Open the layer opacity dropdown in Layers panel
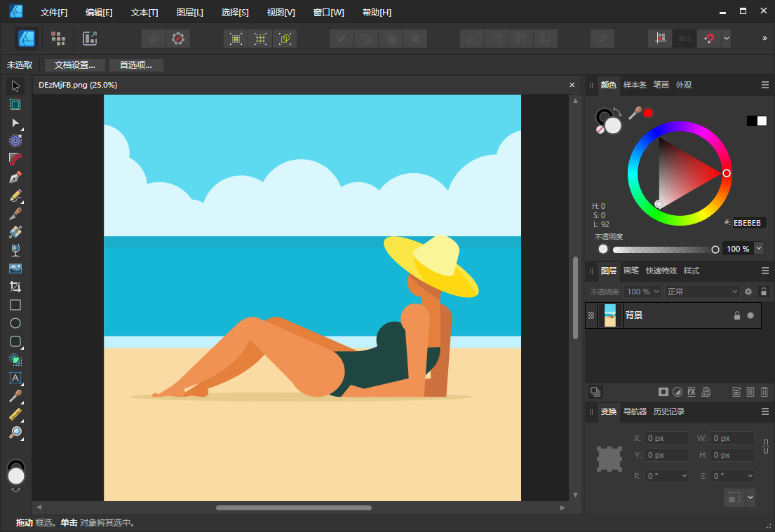 (642, 291)
